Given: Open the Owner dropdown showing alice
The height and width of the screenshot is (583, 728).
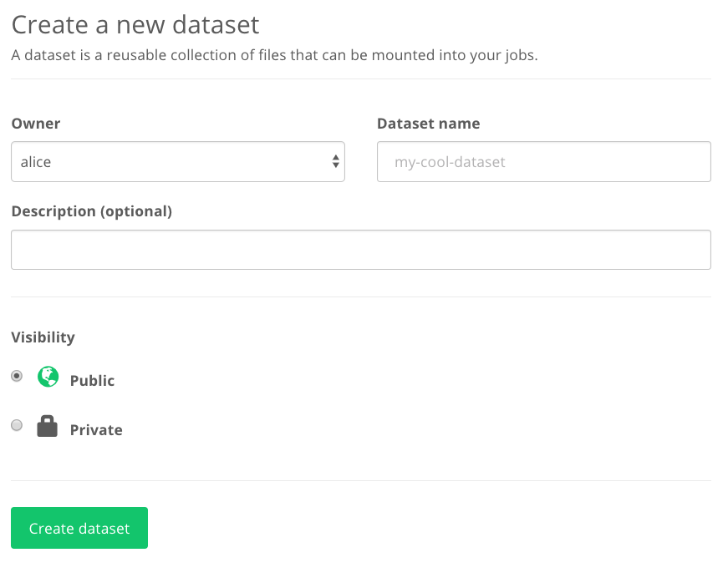Looking at the screenshot, I should pyautogui.click(x=178, y=161).
